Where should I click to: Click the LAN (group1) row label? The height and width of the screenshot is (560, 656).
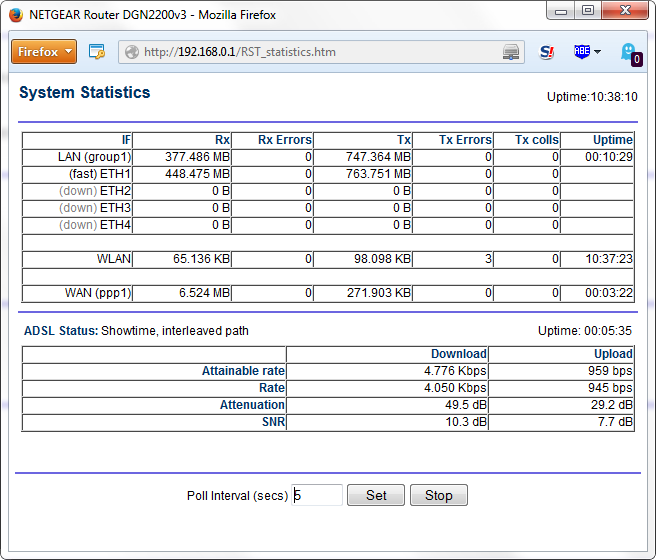[x=94, y=157]
